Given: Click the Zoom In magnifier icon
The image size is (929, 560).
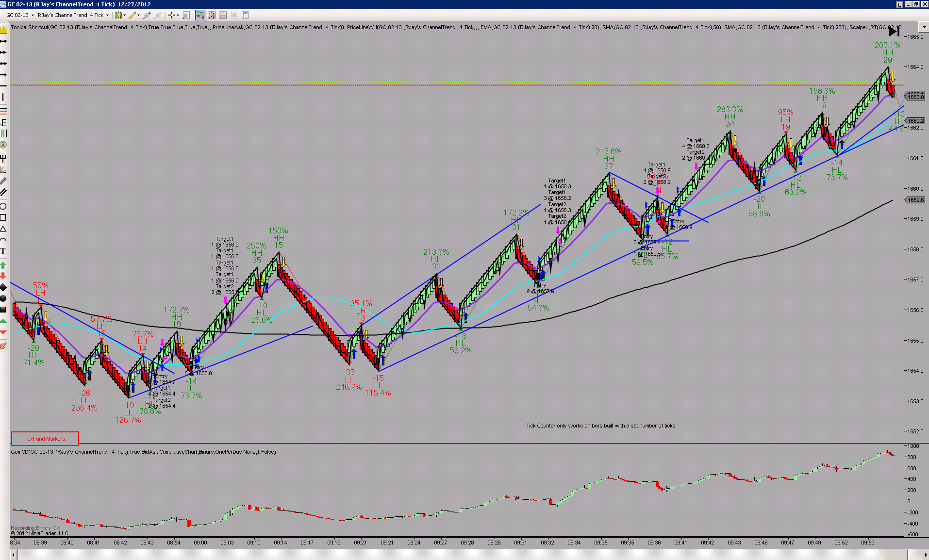Looking at the screenshot, I should [147, 15].
